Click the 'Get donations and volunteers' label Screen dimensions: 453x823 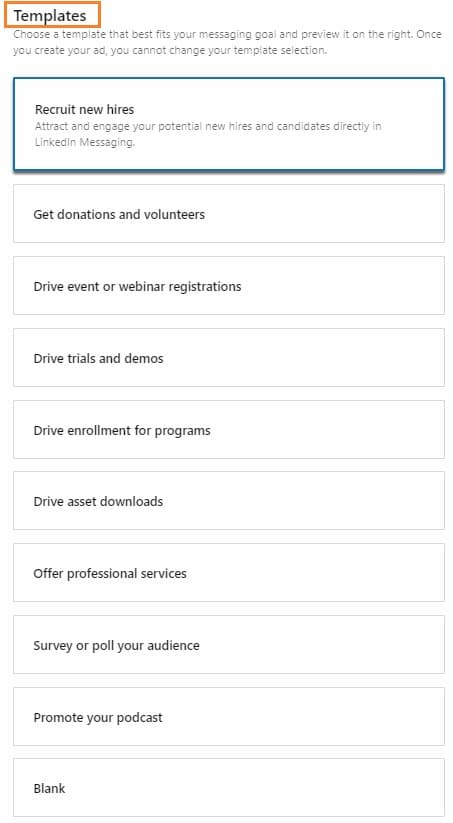(119, 214)
